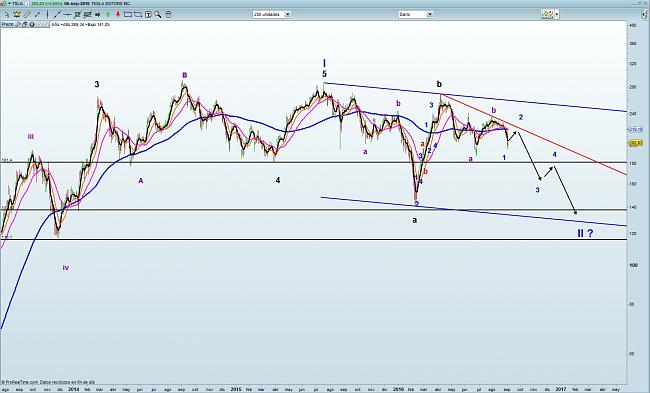
Task: Click the 2014 date axis label
Action: [x=73, y=389]
